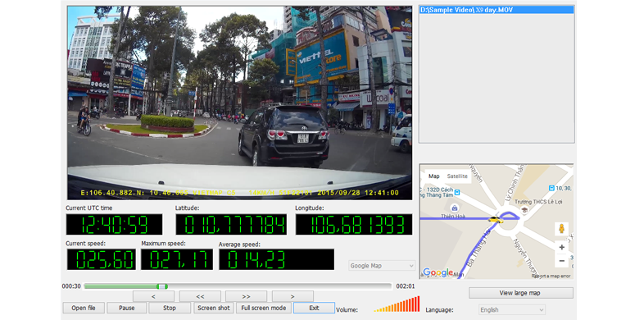Expand the English language dropdown
The width and height of the screenshot is (644, 320).
[x=512, y=309]
